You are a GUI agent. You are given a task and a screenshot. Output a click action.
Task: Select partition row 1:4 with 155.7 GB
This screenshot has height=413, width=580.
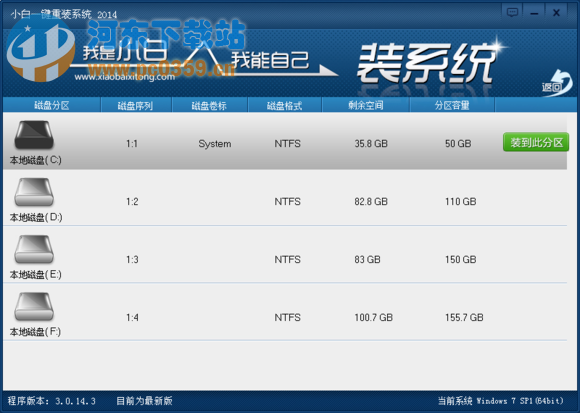tap(285, 312)
